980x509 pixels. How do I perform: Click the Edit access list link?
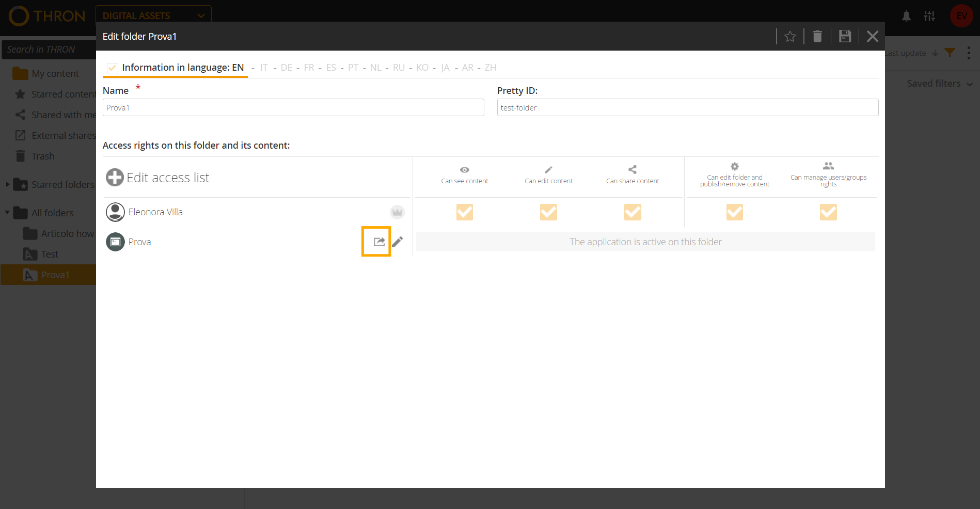168,178
